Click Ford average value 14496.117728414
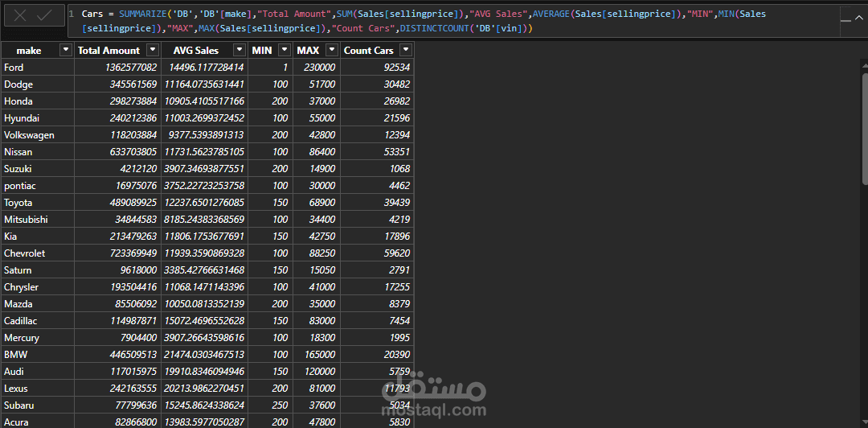This screenshot has width=868, height=428. [x=204, y=68]
